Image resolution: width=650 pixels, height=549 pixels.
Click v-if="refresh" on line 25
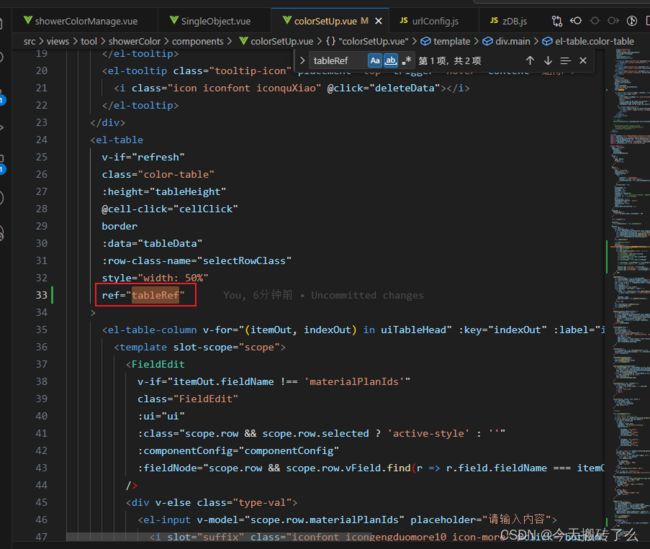143,157
